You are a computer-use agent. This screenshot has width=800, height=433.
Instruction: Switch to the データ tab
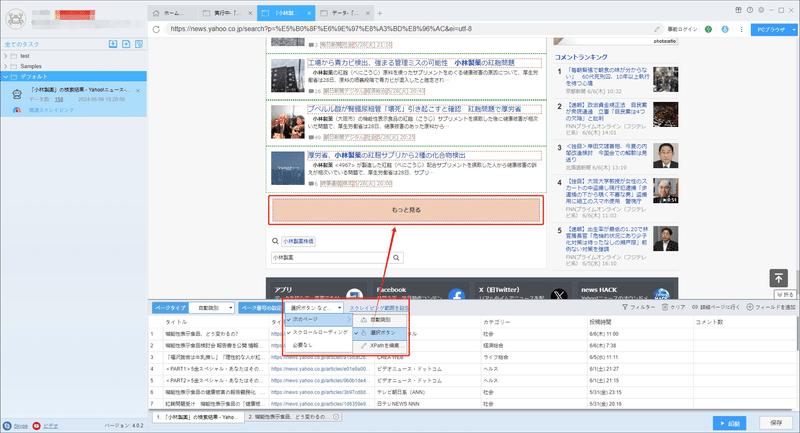(x=345, y=13)
